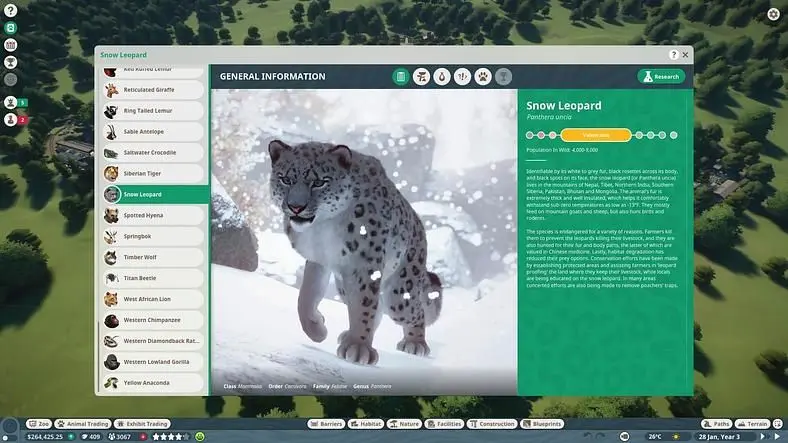Click the green smiley happiness icon

pos(200,437)
